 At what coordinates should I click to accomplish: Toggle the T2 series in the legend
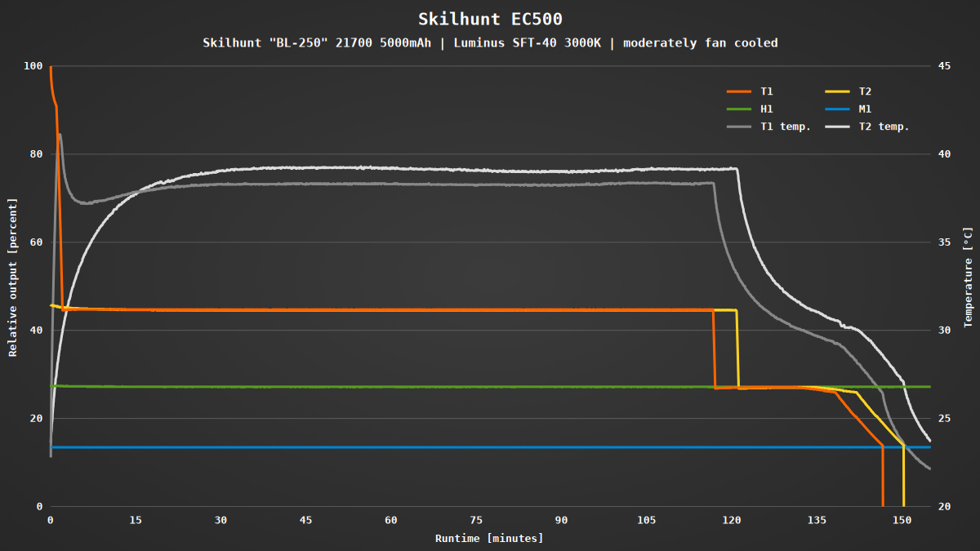848,91
